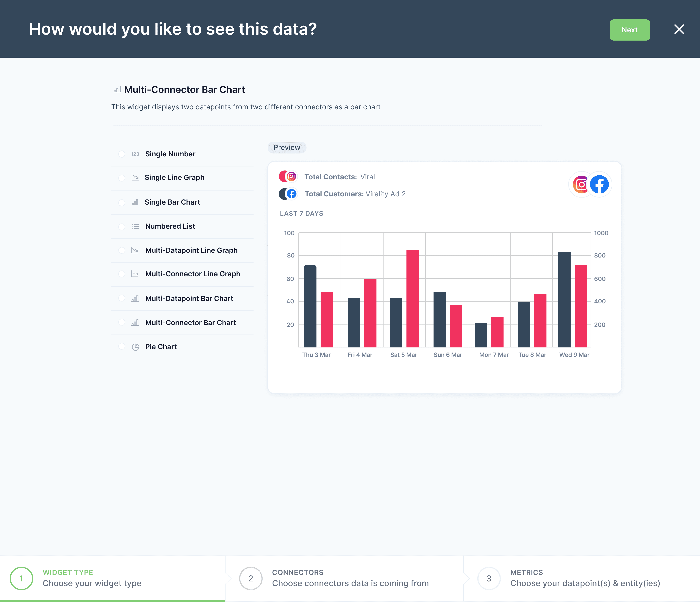Select the Multi-Connector Bar Chart radio button
700x602 pixels.
[x=122, y=322]
